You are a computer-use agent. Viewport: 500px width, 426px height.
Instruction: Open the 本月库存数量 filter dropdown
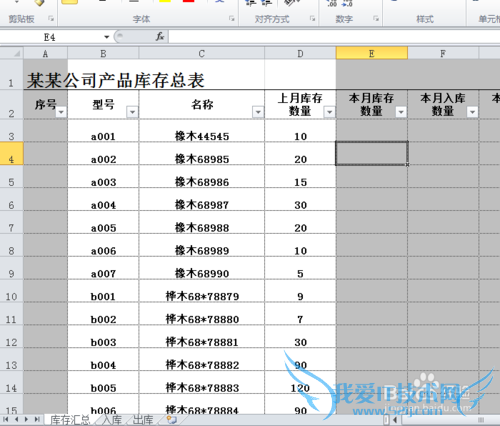point(401,112)
